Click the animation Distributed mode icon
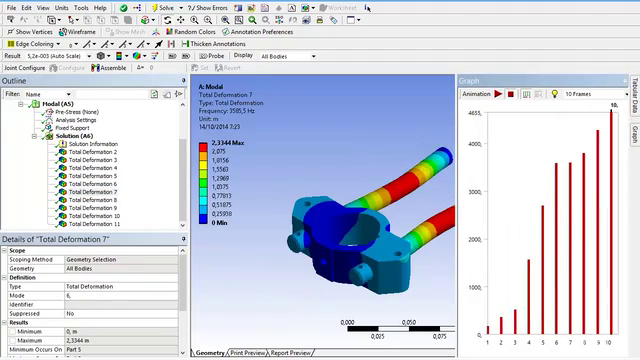 (527, 94)
